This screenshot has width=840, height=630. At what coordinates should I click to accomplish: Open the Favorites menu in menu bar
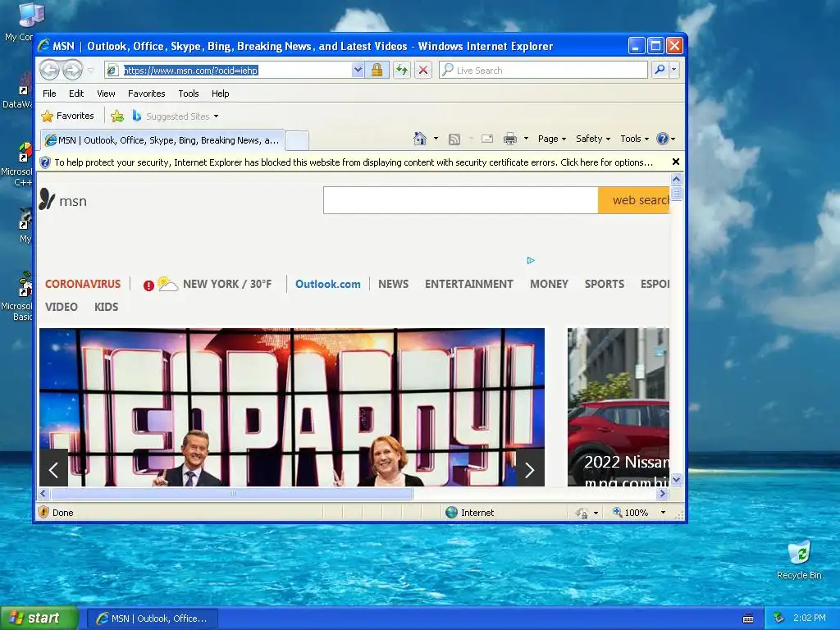click(x=146, y=94)
